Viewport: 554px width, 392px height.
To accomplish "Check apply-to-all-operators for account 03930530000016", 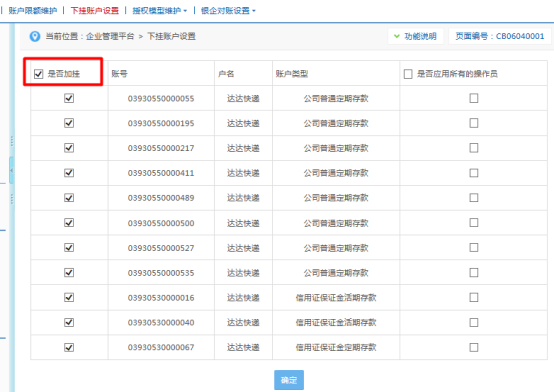I will click(474, 297).
